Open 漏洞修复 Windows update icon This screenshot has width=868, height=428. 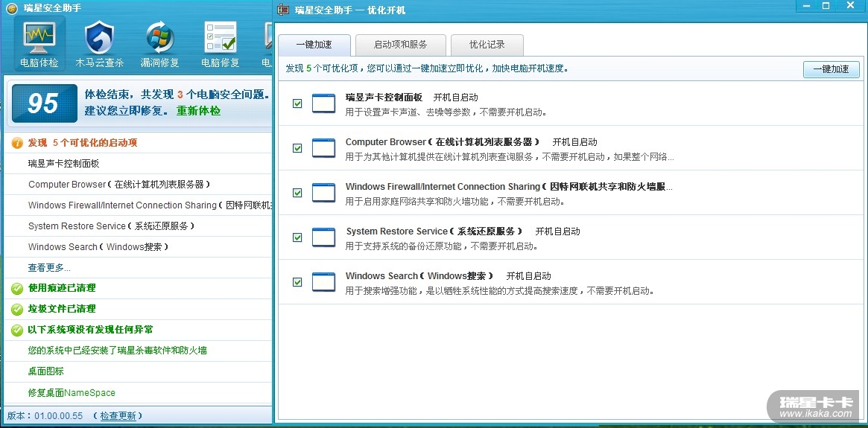tap(160, 38)
